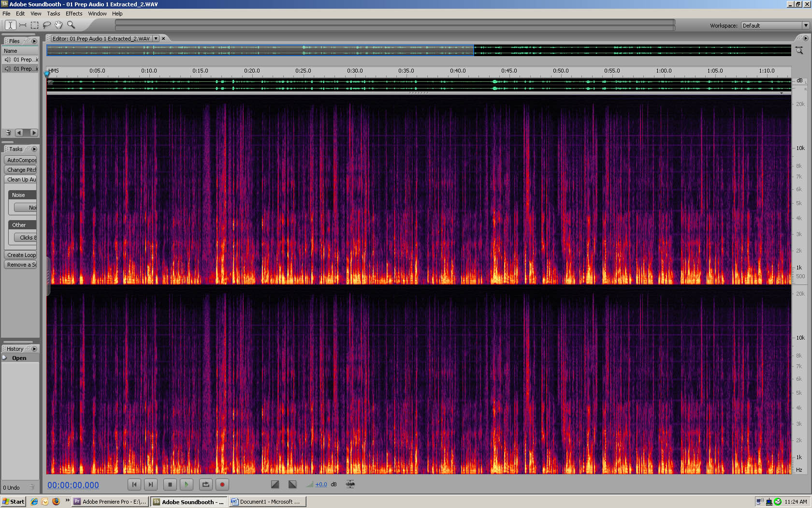Select the Lasso tool
This screenshot has height=508, width=812.
click(x=47, y=25)
